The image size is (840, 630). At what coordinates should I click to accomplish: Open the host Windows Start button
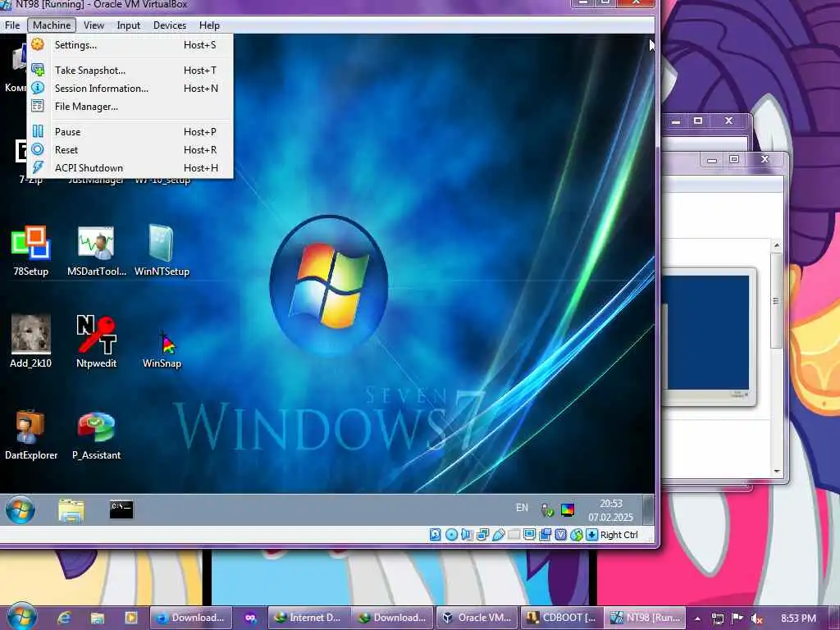point(21,617)
